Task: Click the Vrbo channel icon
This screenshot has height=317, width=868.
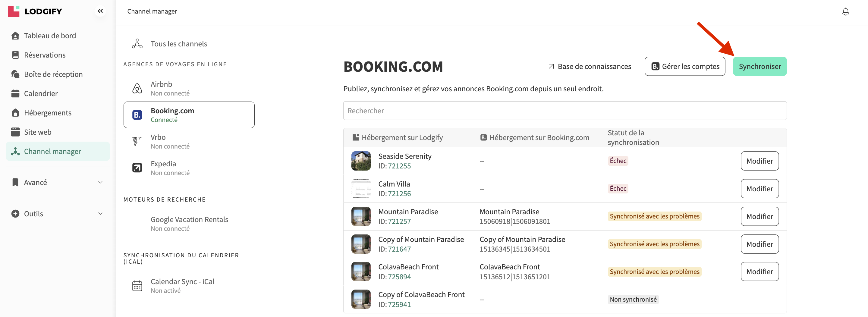Action: [137, 141]
